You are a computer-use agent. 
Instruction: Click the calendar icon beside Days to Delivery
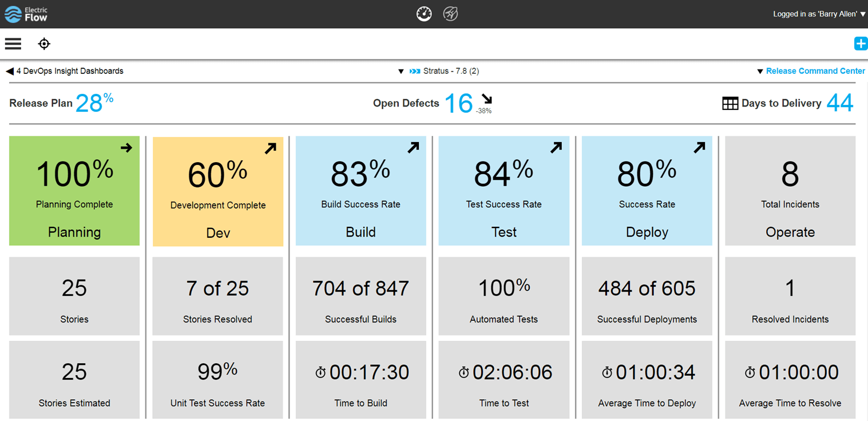[x=730, y=104]
